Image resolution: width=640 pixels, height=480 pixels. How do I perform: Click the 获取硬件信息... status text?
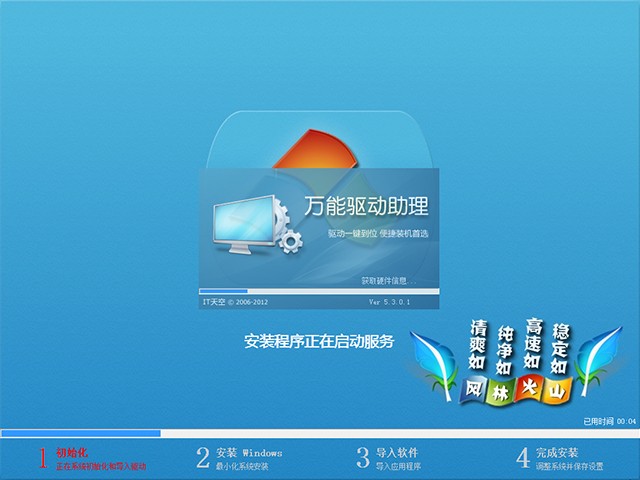pyautogui.click(x=389, y=281)
